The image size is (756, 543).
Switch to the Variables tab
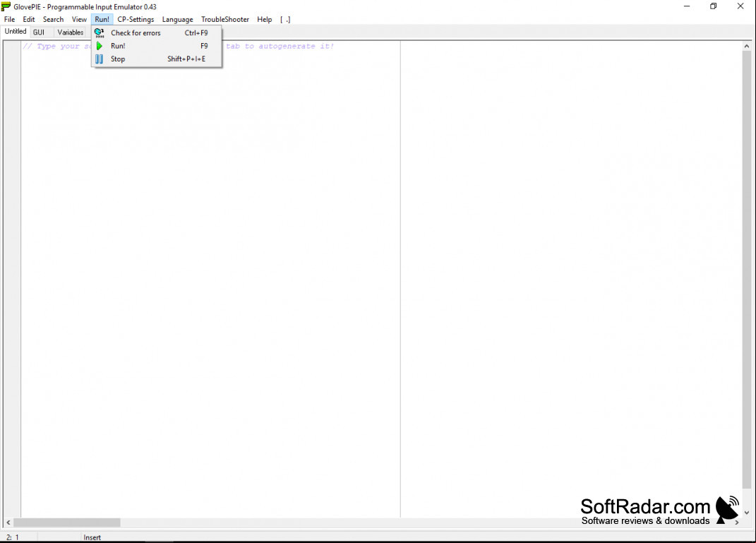coord(71,32)
